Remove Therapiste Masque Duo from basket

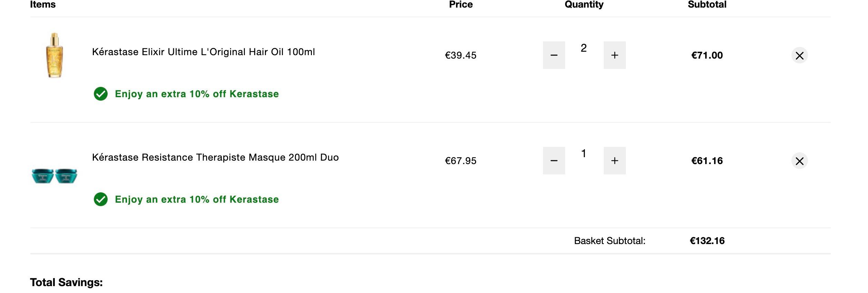pos(799,161)
